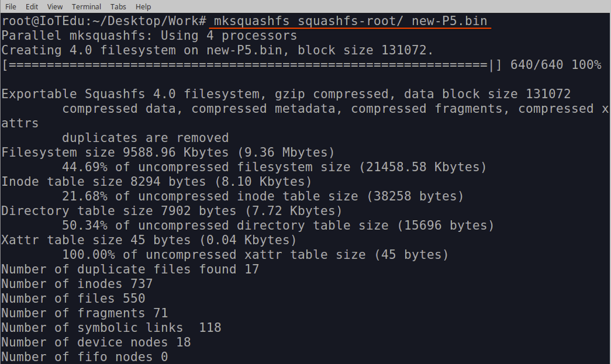Click the "Parallel mksquashfs: Using 4 processors" line

(x=149, y=35)
